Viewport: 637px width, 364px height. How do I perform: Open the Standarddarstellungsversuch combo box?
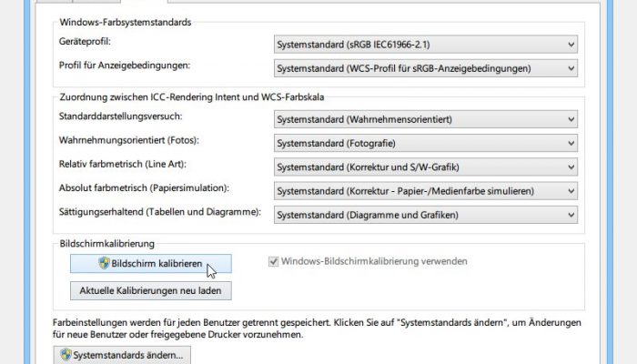(x=425, y=119)
